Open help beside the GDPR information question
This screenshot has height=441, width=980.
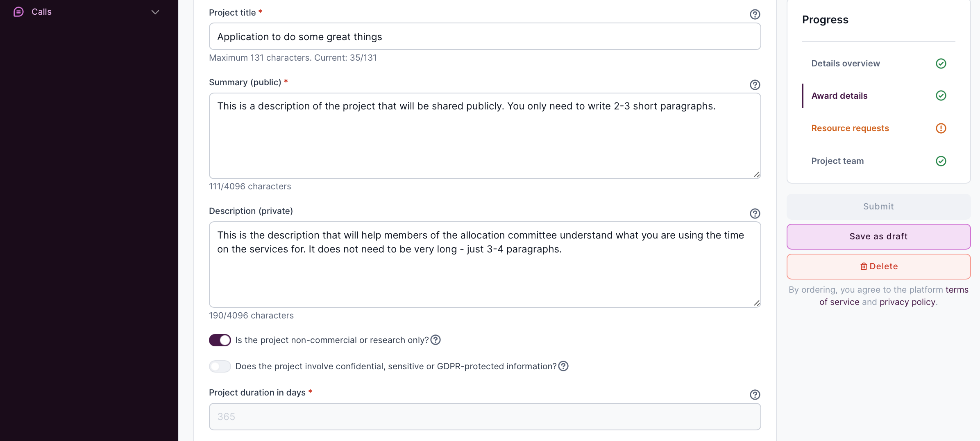click(563, 366)
